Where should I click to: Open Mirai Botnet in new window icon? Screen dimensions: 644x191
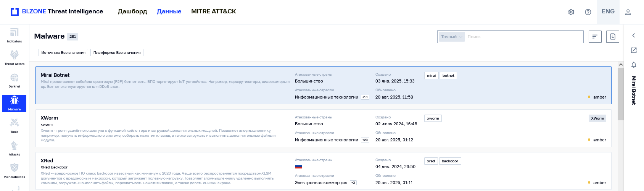(x=634, y=50)
